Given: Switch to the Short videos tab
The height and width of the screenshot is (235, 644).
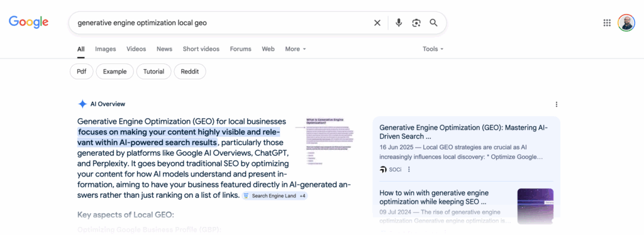Looking at the screenshot, I should [x=201, y=49].
